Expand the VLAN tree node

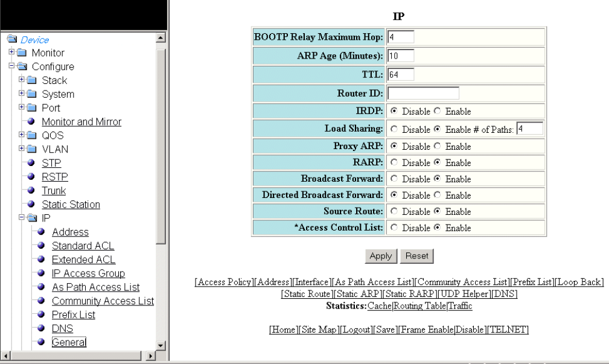click(x=22, y=148)
